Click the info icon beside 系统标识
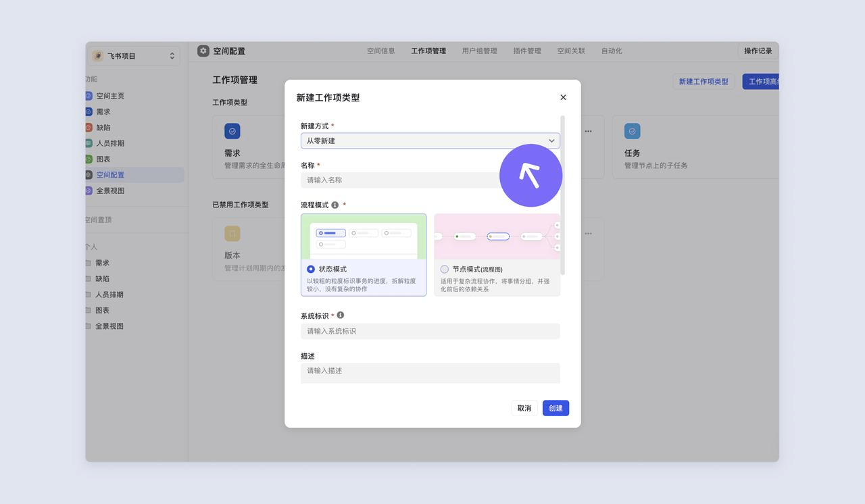This screenshot has width=865, height=504. pos(341,315)
